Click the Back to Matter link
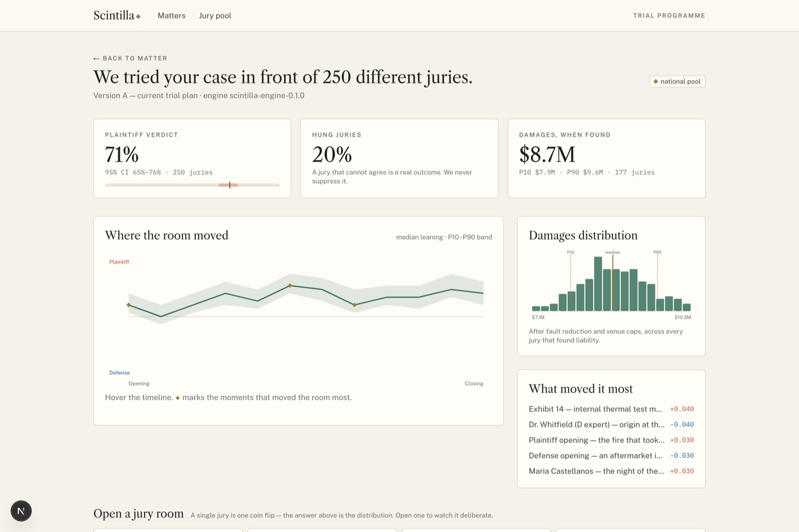The height and width of the screenshot is (532, 799). tap(130, 58)
